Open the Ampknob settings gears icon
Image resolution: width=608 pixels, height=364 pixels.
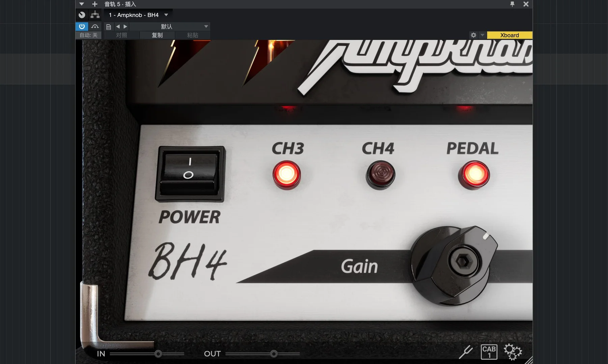(x=513, y=352)
